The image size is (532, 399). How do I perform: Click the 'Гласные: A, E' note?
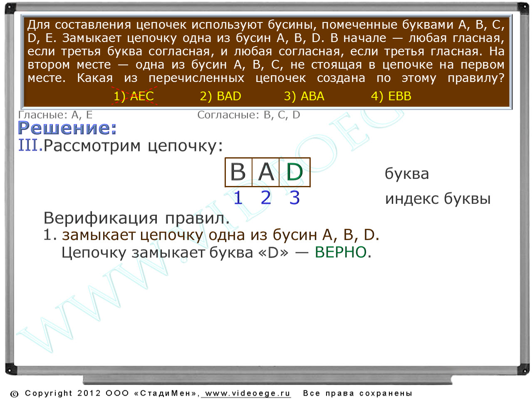pos(55,115)
